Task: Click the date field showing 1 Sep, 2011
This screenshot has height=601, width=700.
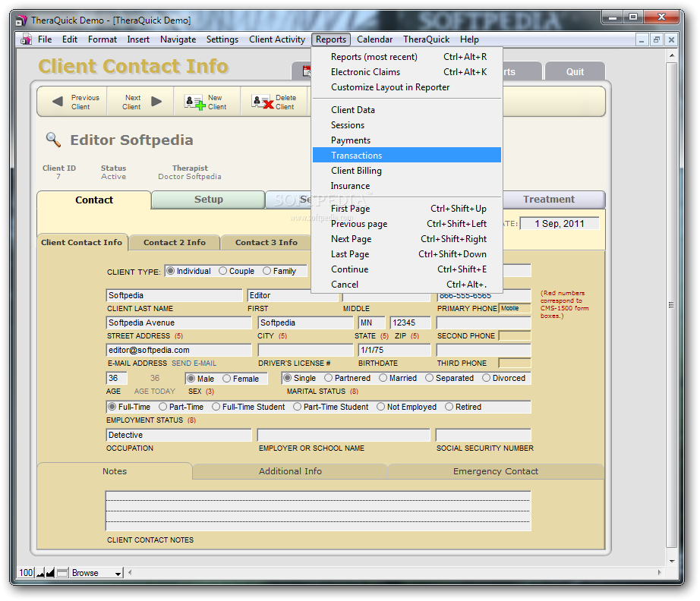Action: (x=560, y=224)
